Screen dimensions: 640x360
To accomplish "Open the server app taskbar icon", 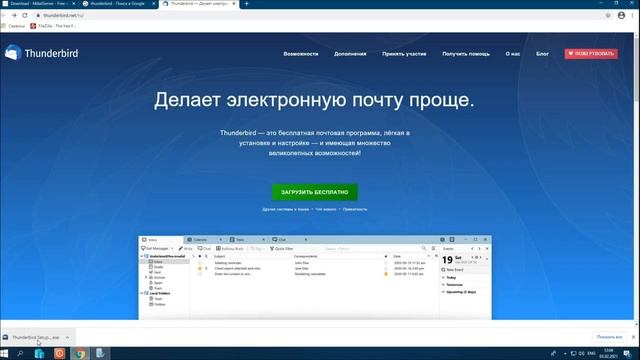I will tap(100, 353).
